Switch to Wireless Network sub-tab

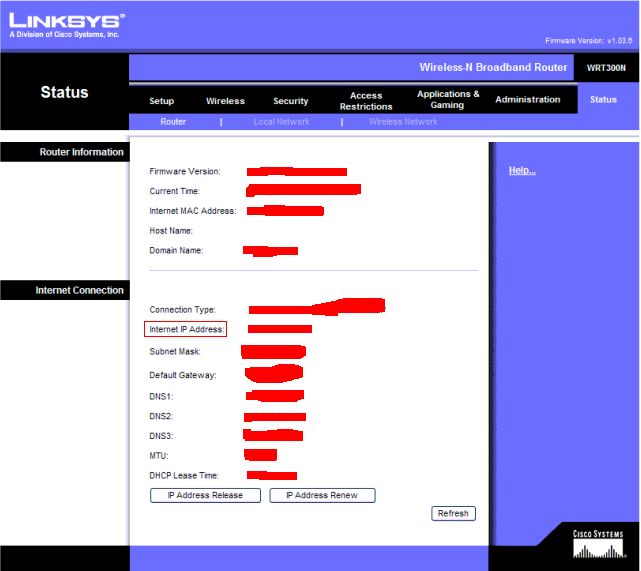click(403, 122)
